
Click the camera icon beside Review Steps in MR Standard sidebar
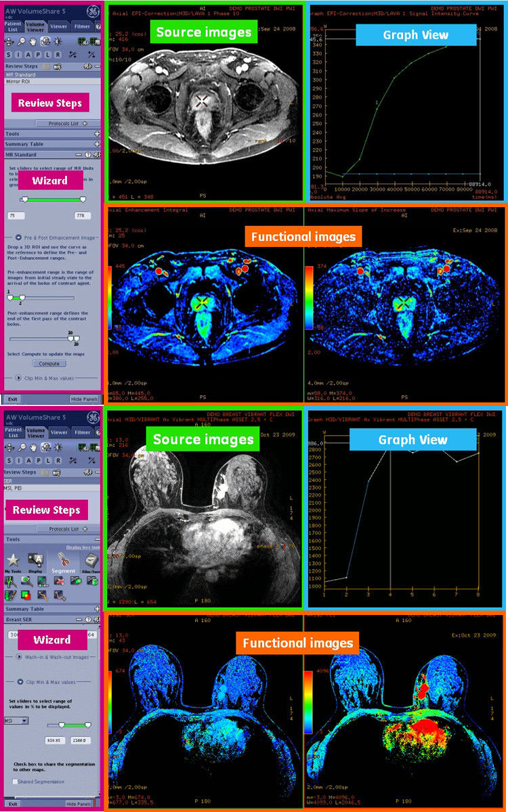(58, 67)
